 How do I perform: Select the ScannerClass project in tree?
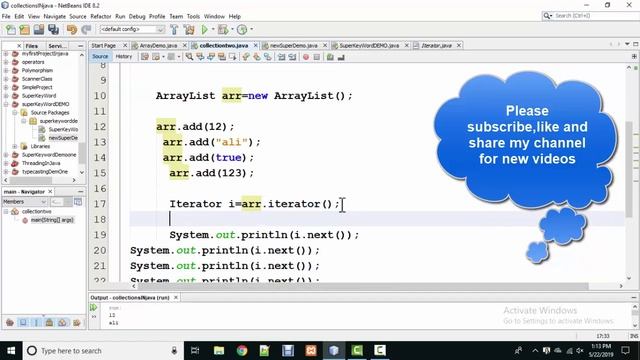37,79
